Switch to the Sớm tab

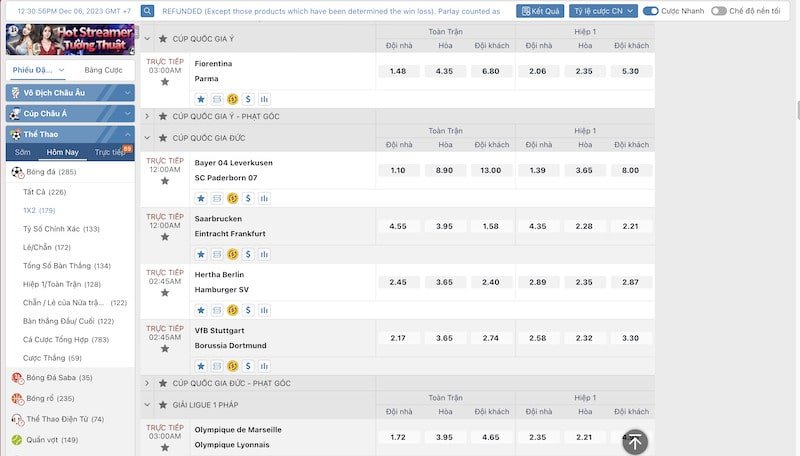22,152
